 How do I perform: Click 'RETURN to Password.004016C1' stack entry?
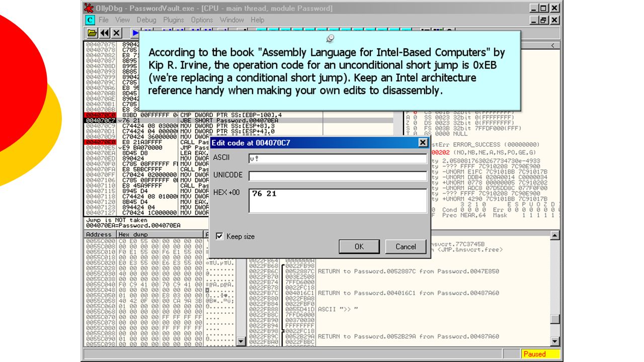[408, 293]
